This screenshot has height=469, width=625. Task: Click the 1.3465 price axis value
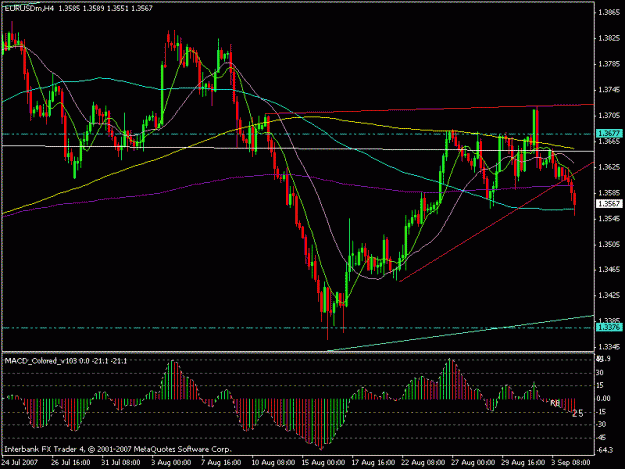609,270
